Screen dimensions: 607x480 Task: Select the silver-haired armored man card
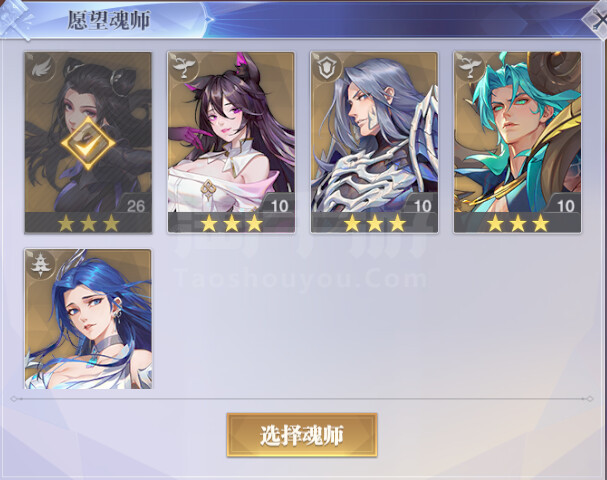374,142
